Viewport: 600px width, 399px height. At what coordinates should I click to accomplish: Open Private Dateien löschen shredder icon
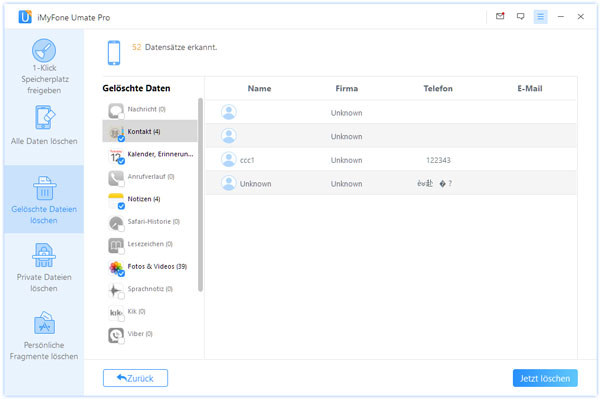(x=44, y=255)
